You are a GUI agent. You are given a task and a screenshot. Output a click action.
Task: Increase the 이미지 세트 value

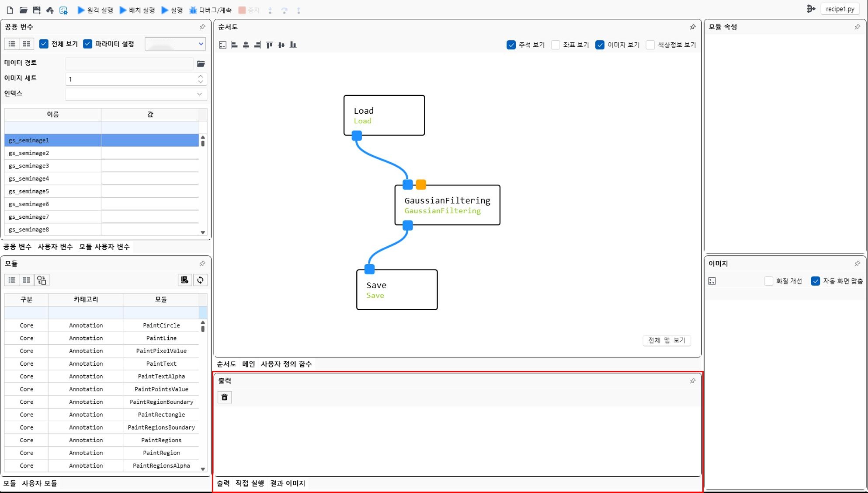[201, 76]
